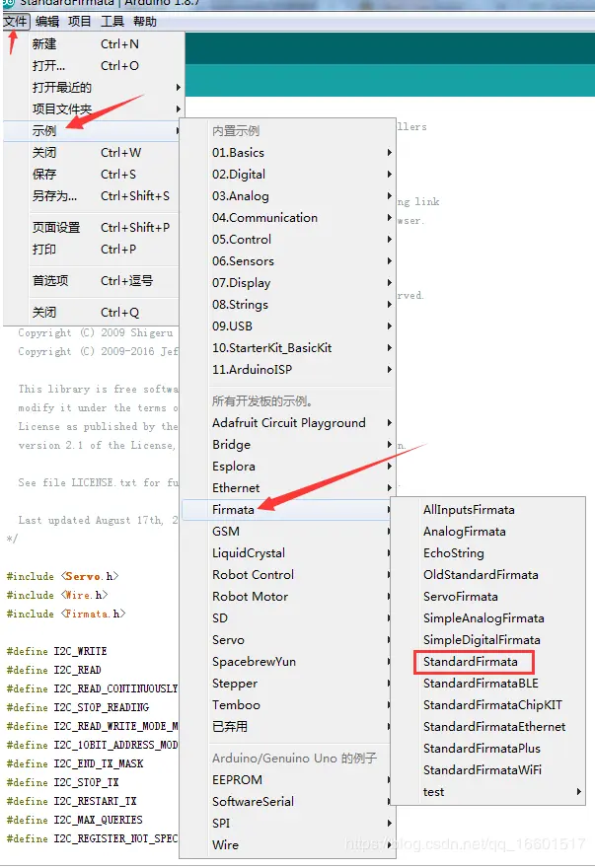This screenshot has height=868, width=595.
Task: Select SimpleAnalogFirmata example
Action: coord(488,617)
